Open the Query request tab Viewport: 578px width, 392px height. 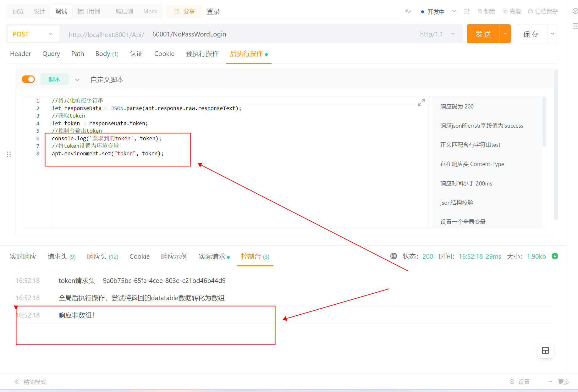51,54
